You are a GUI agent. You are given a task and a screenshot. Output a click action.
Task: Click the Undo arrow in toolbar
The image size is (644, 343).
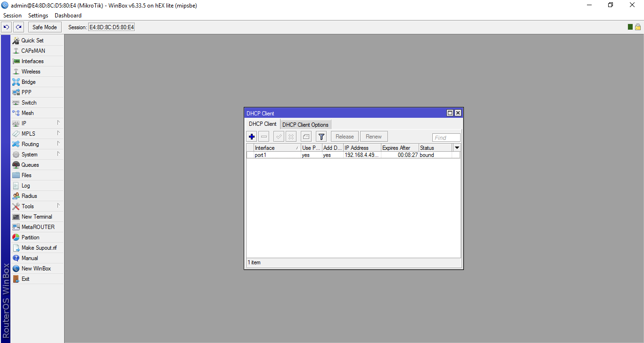click(x=7, y=27)
